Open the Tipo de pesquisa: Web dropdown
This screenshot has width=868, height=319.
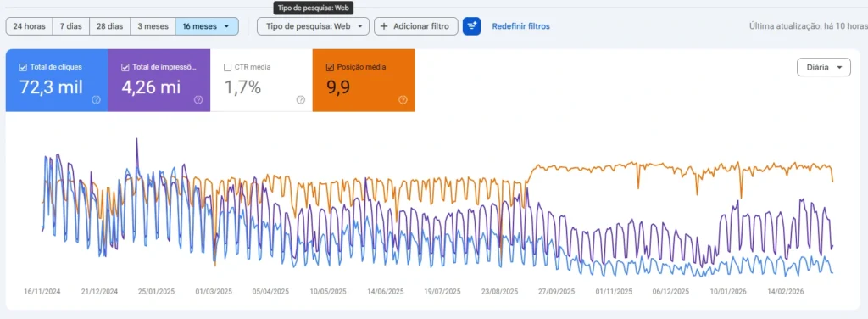314,26
